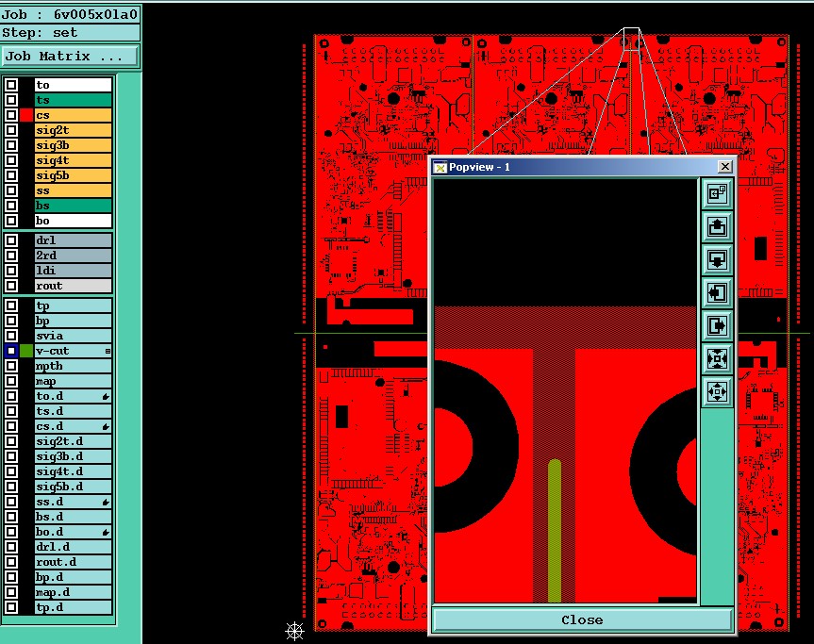The height and width of the screenshot is (644, 814).
Task: Select the rout.d layer name
Action: (73, 562)
